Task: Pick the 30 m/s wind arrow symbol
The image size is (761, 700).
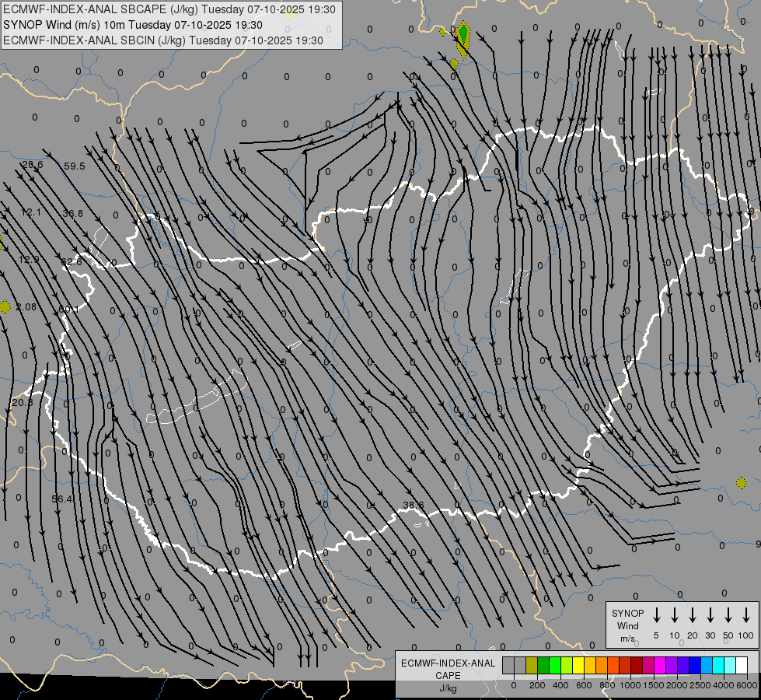Action: pyautogui.click(x=710, y=615)
